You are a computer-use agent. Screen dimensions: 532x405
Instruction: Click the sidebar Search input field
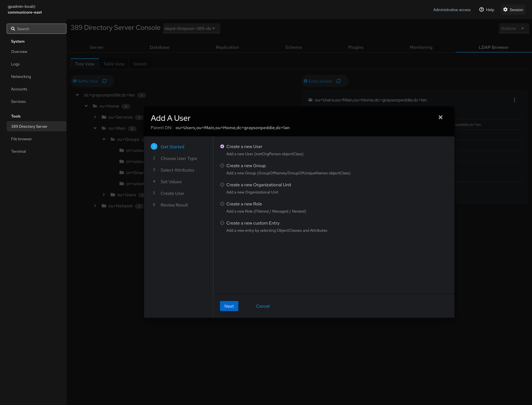[37, 29]
